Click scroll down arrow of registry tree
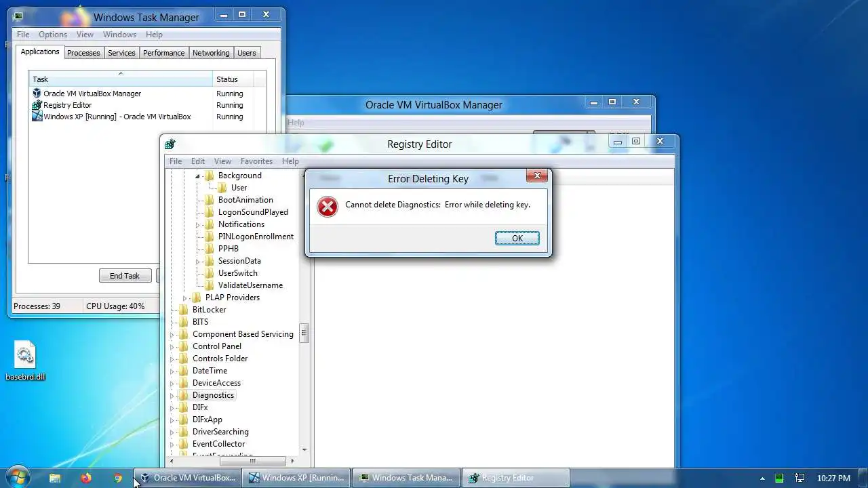Viewport: 868px width, 488px height. tap(304, 449)
